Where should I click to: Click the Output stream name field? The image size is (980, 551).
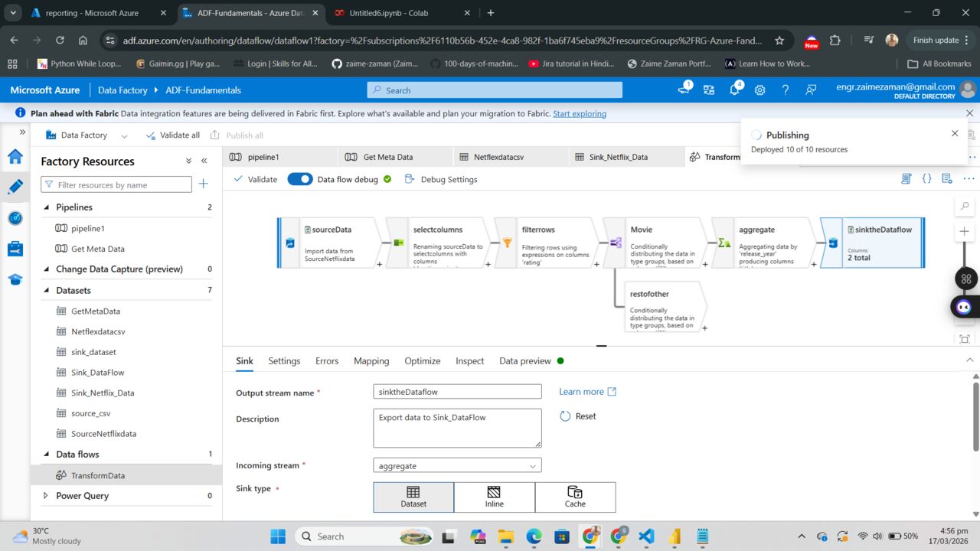[x=457, y=392]
